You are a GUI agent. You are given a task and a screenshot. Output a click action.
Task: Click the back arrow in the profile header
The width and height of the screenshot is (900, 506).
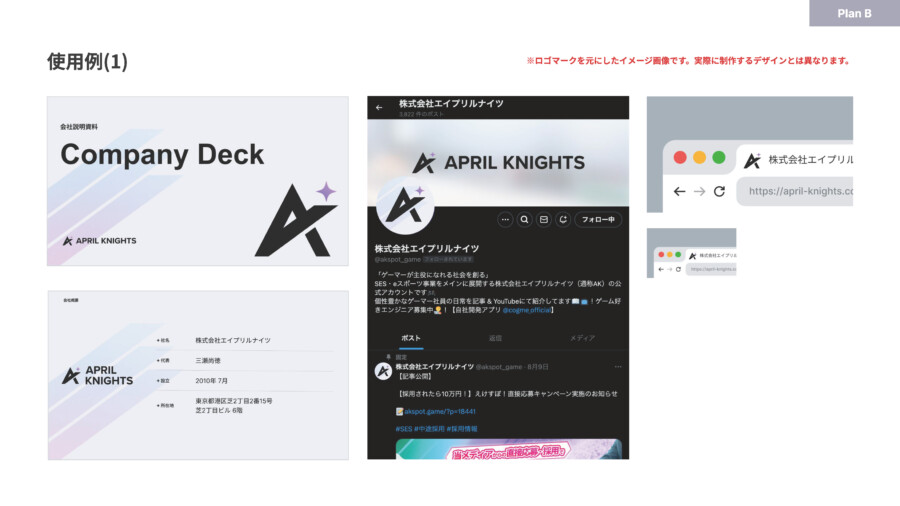(380, 107)
